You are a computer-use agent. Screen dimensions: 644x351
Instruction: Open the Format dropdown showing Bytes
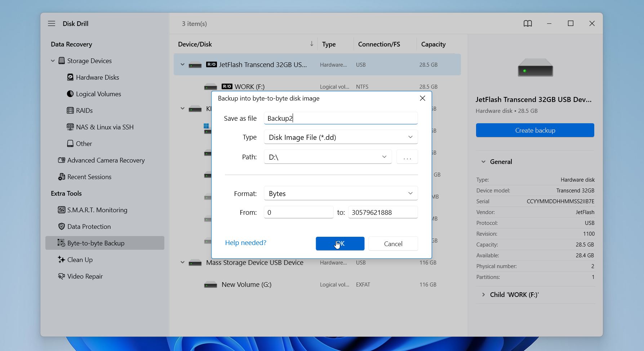(x=341, y=193)
